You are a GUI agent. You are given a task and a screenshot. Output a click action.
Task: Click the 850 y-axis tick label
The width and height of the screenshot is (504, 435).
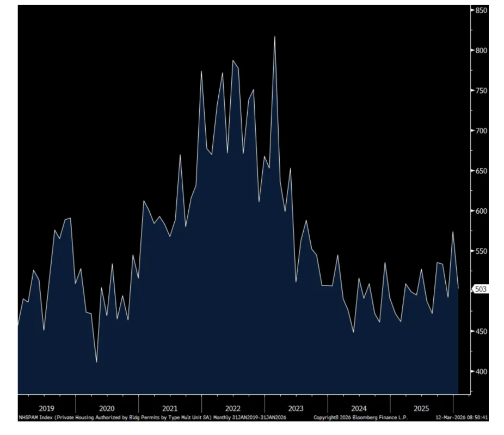click(480, 10)
